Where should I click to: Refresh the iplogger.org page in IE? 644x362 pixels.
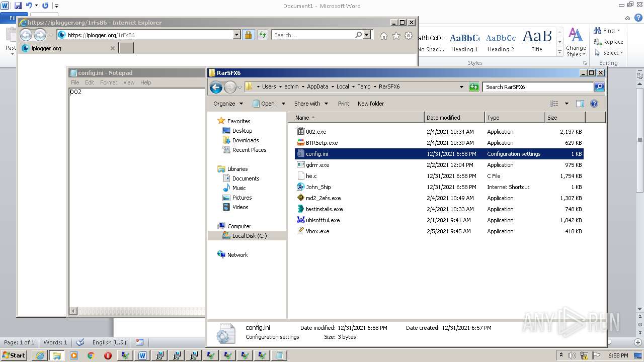pos(263,35)
